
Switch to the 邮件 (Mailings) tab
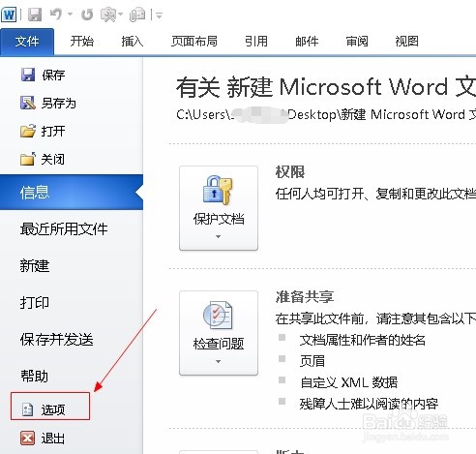[x=307, y=42]
